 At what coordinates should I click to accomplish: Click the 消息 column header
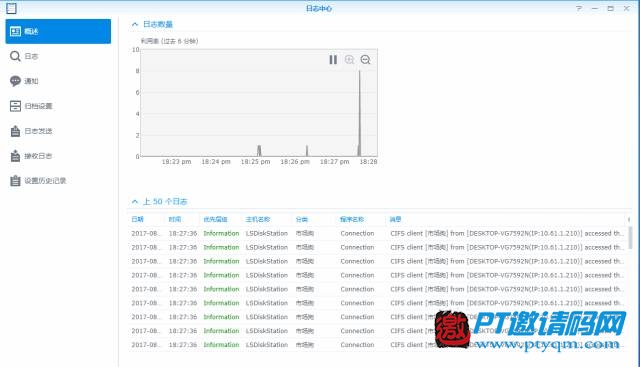pos(396,220)
